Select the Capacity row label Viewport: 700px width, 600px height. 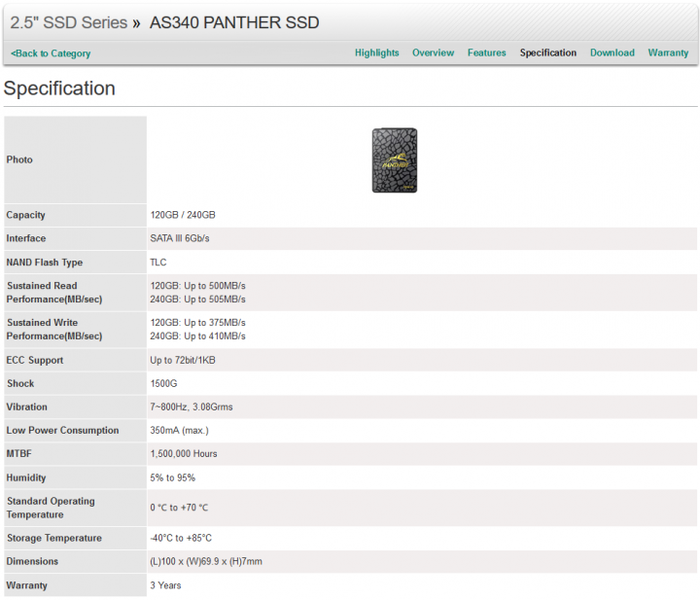(26, 215)
